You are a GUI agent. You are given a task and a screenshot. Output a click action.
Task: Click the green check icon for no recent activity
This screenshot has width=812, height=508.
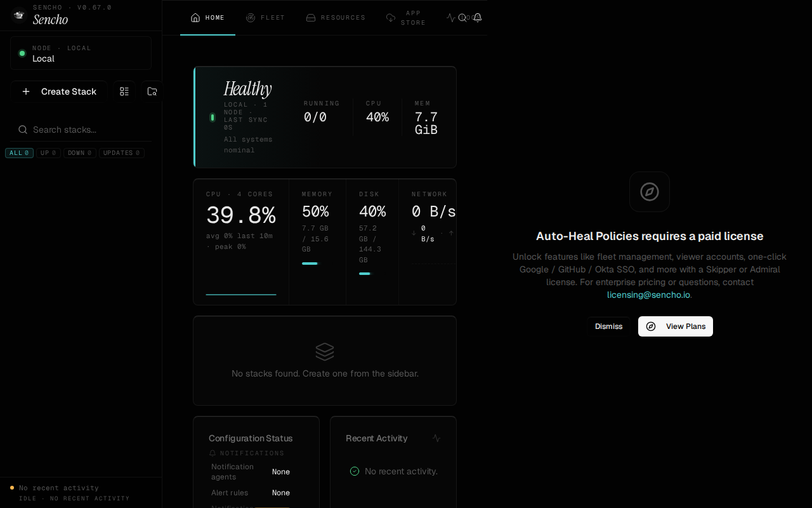(x=355, y=471)
